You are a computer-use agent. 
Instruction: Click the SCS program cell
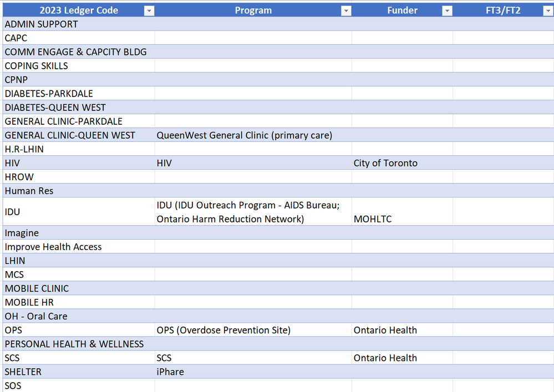(253, 358)
